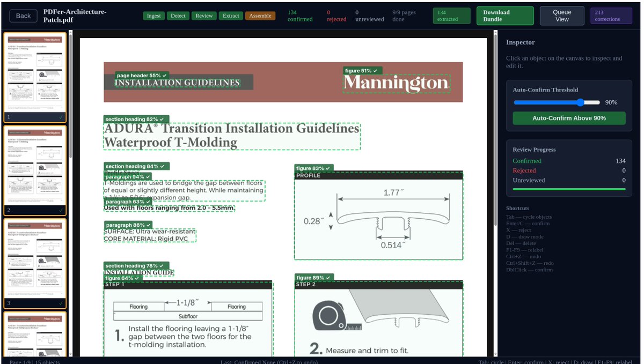
Task: Click the checkmark on the ADURA section heading label
Action: coord(162,119)
